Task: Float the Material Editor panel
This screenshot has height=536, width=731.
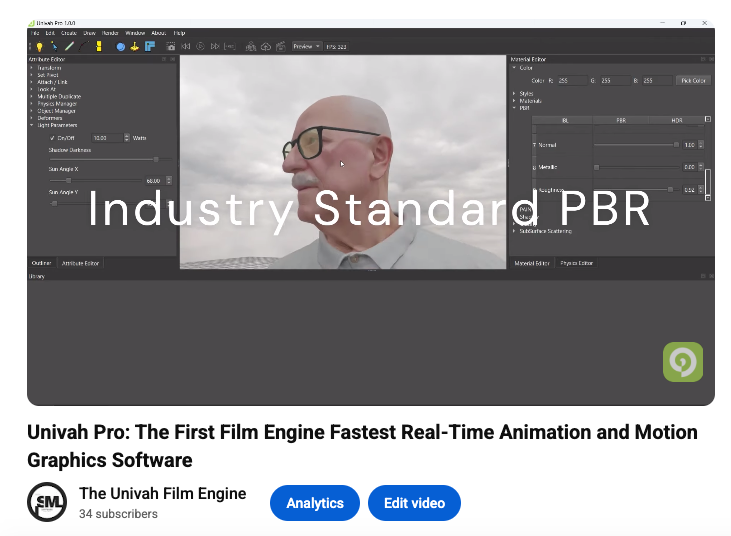Action: (703, 59)
